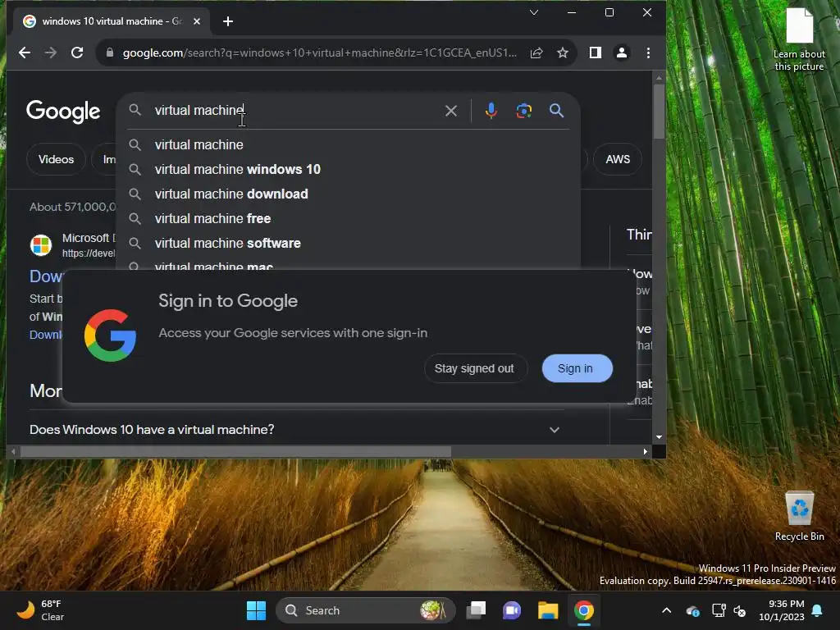Image resolution: width=840 pixels, height=630 pixels.
Task: Open clock and calendar at 9:36 PM
Action: tap(782, 610)
